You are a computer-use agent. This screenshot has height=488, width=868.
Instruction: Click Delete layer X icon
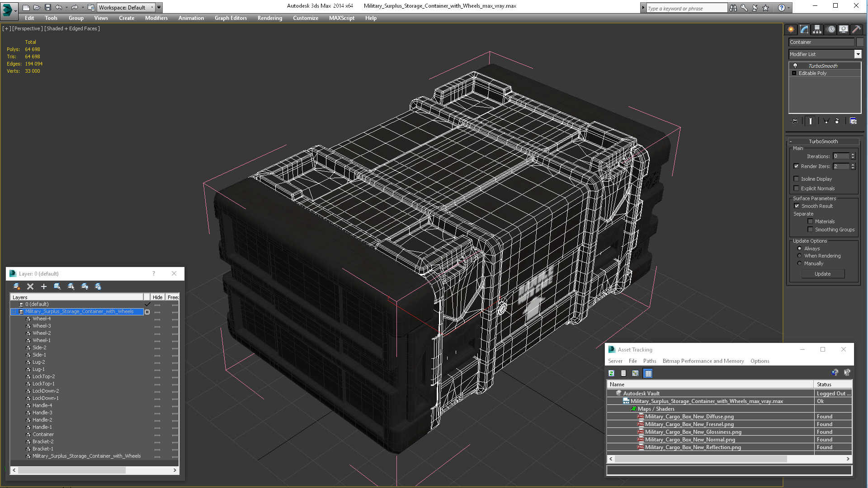coord(30,286)
